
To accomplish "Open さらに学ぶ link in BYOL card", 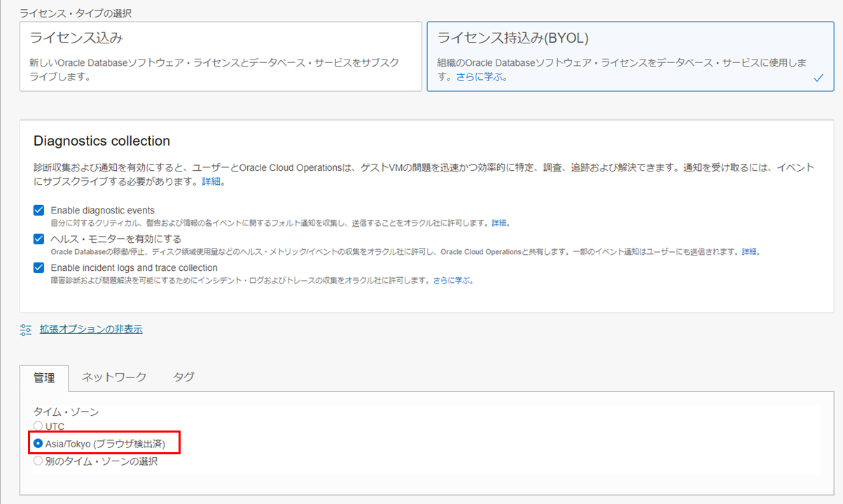I will (x=482, y=77).
